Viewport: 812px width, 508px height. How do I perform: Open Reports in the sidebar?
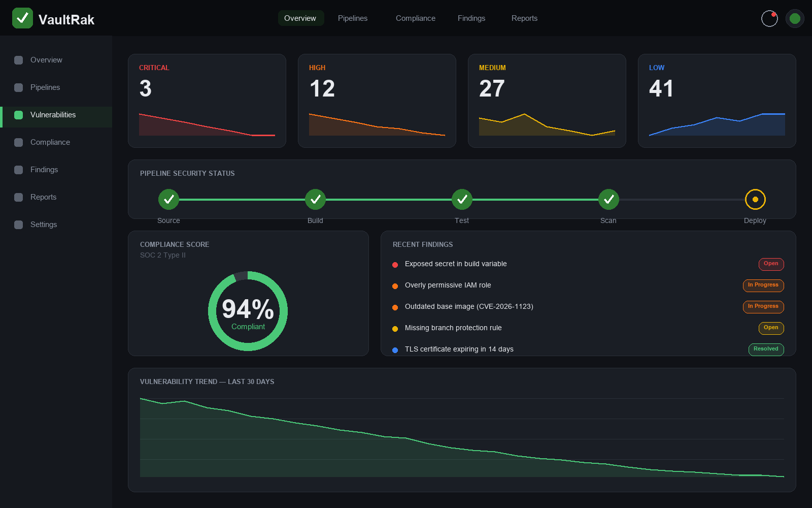56,197
